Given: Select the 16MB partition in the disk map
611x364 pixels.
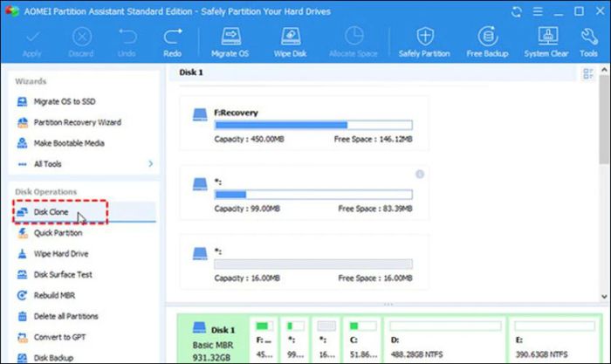Looking at the screenshot, I should coord(326,340).
